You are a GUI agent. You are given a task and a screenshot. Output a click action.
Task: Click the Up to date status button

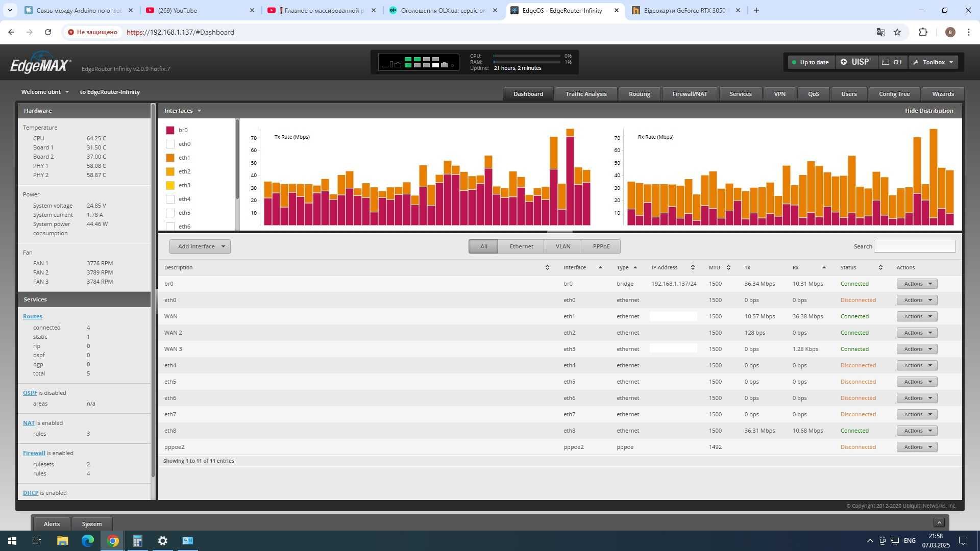(811, 62)
